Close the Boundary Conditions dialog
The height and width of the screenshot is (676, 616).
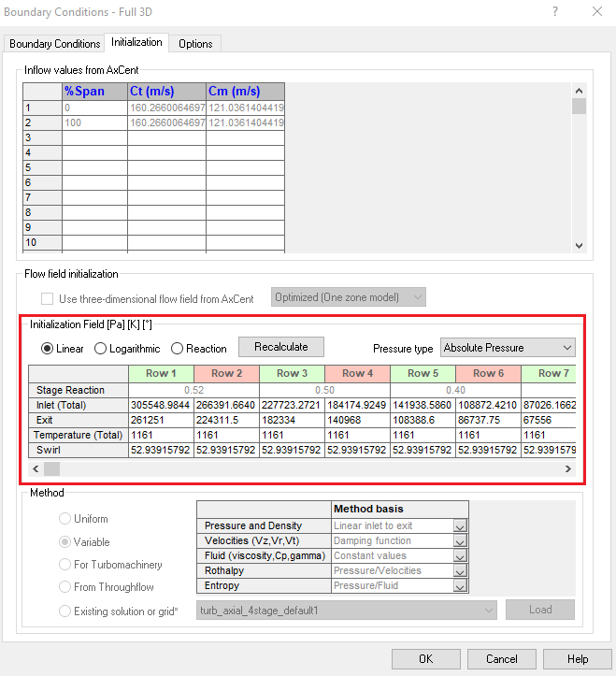597,11
